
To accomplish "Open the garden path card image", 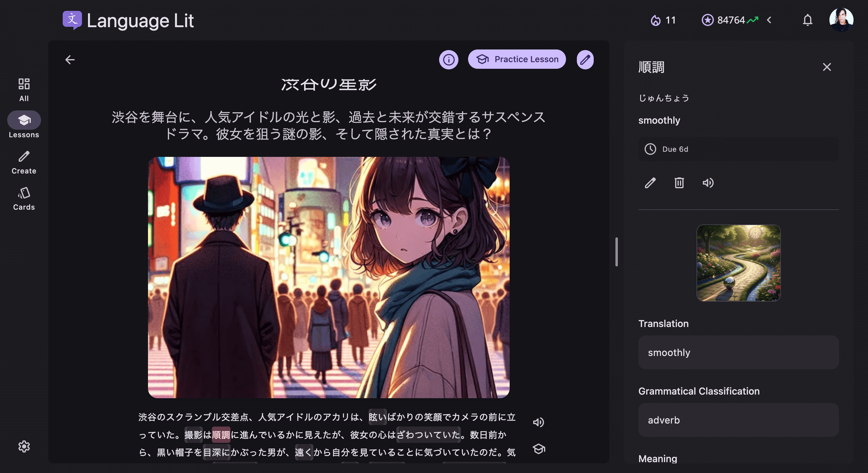I will 738,263.
